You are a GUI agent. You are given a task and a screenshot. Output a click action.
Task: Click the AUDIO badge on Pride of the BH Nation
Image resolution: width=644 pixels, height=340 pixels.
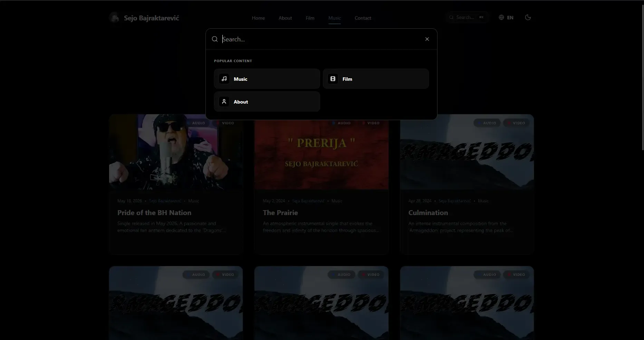(196, 123)
